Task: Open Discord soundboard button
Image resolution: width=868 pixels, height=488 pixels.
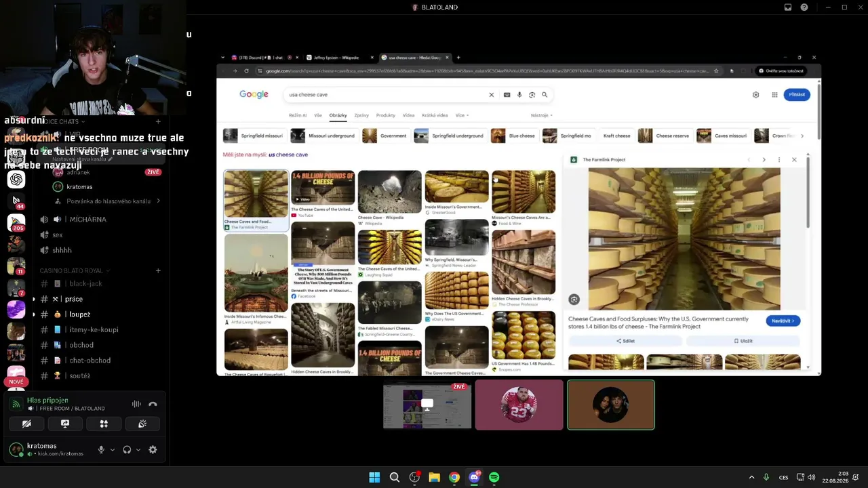Action: click(x=142, y=424)
